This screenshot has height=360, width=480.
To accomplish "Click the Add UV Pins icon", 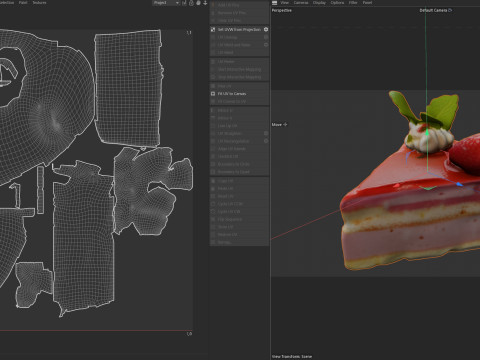I will point(213,5).
